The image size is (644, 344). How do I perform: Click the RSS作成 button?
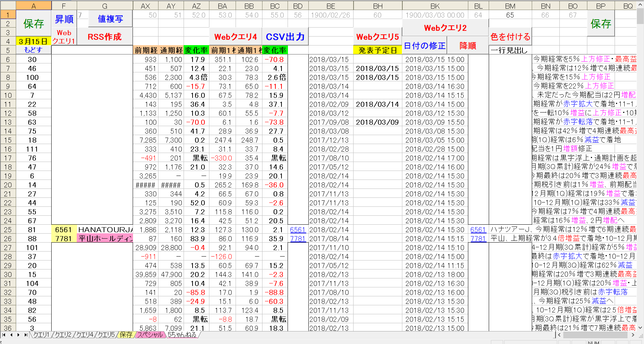pos(105,37)
